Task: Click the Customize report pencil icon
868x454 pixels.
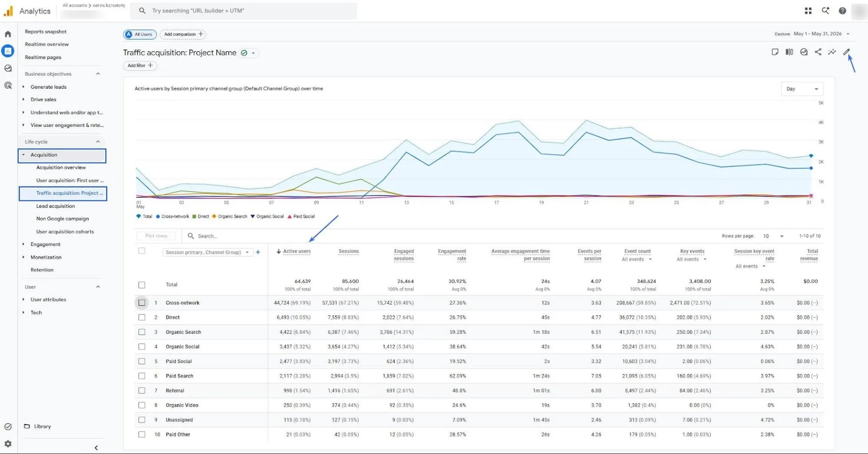Action: (x=846, y=52)
